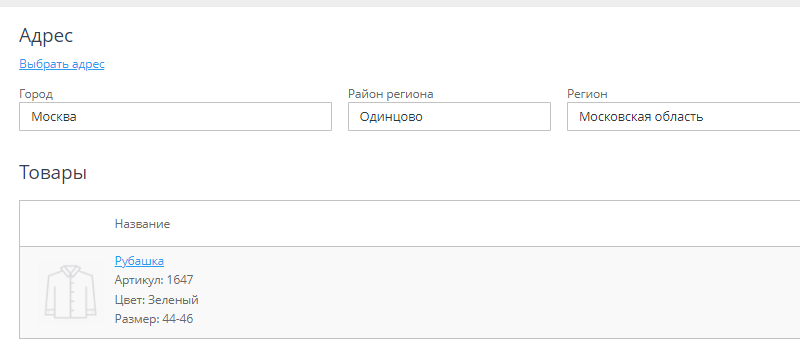
Task: Click the Цвет label in product details
Action: (130, 300)
